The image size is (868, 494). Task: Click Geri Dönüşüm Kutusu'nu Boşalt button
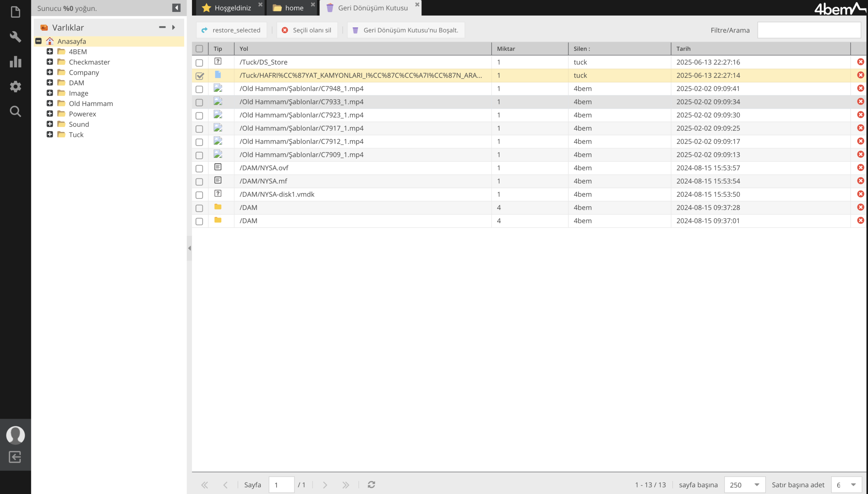tap(406, 30)
